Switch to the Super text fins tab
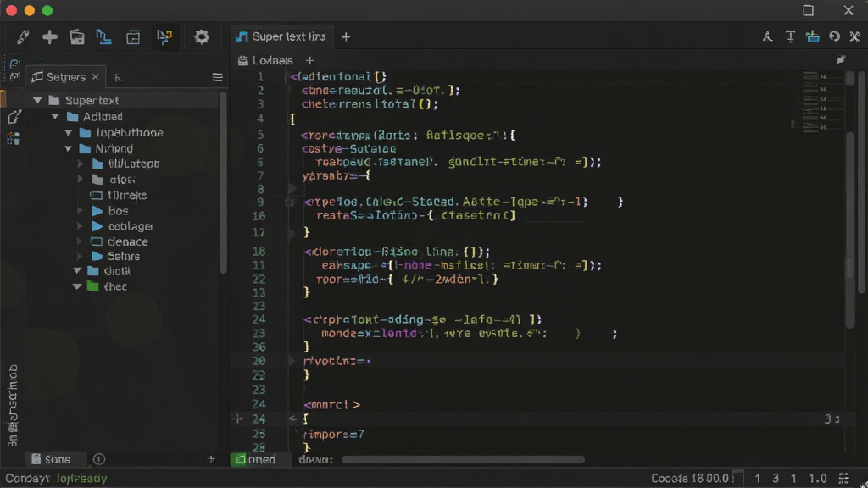Screen dimensions: 868x488 281,36
